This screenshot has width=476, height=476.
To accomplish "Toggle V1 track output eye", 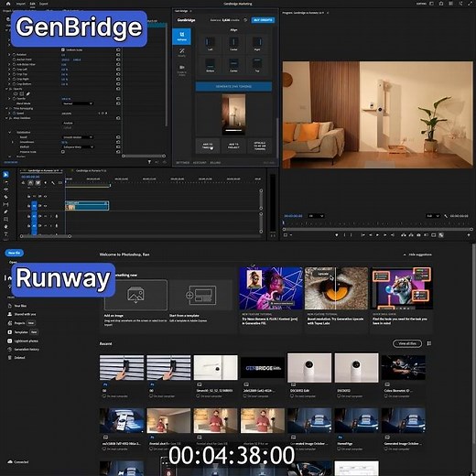I will pos(45,206).
